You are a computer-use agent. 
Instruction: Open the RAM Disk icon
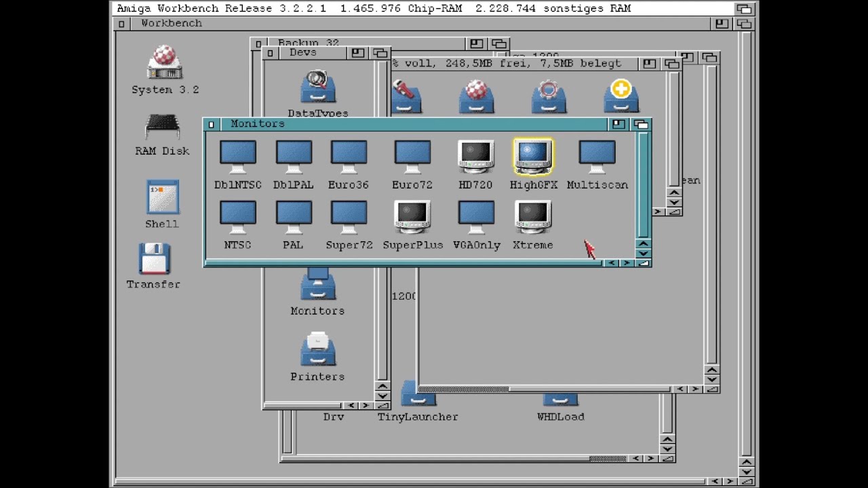point(162,127)
